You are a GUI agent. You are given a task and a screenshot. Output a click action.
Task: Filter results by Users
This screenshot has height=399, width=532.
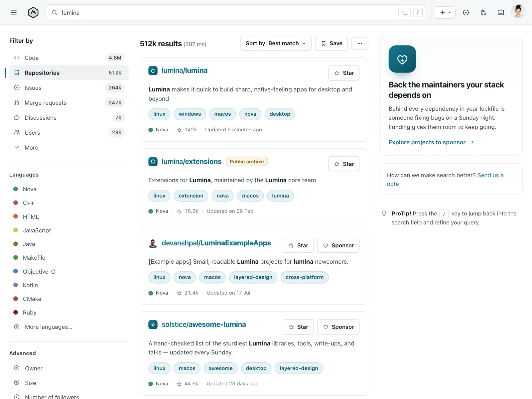click(69, 133)
